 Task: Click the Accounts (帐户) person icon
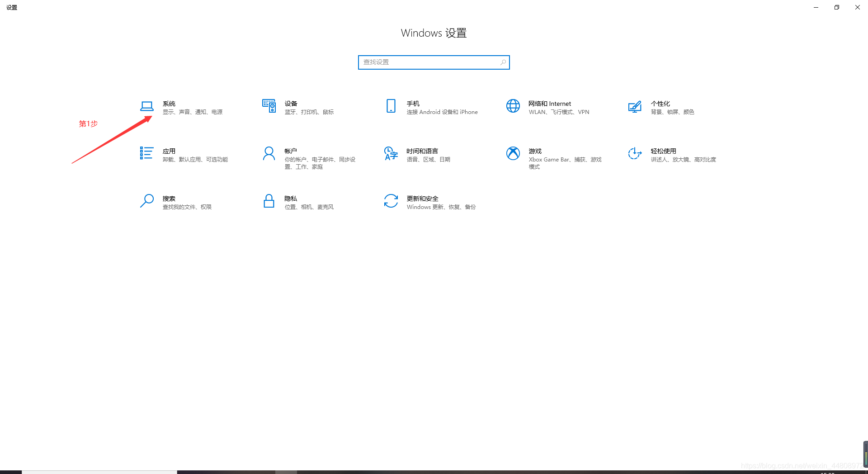click(269, 154)
